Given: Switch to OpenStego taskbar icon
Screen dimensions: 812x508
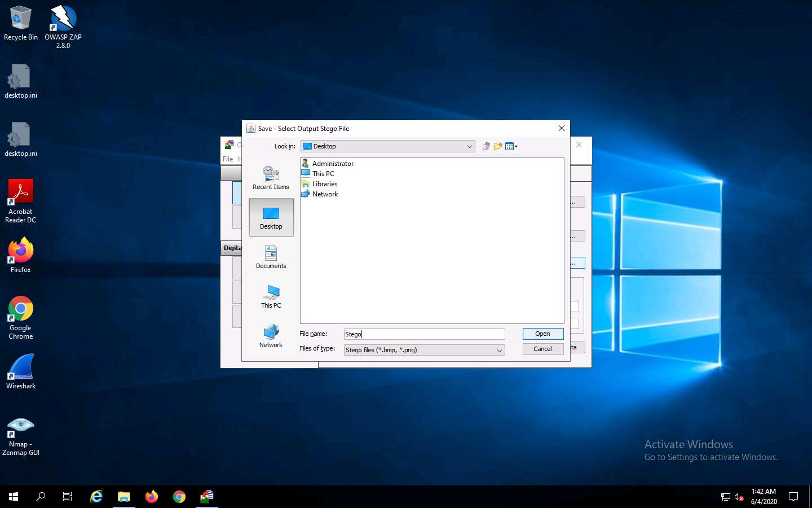Looking at the screenshot, I should 207,497.
